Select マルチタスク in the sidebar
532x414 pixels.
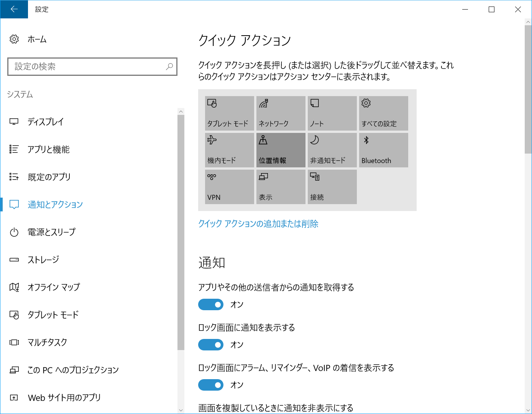46,342
